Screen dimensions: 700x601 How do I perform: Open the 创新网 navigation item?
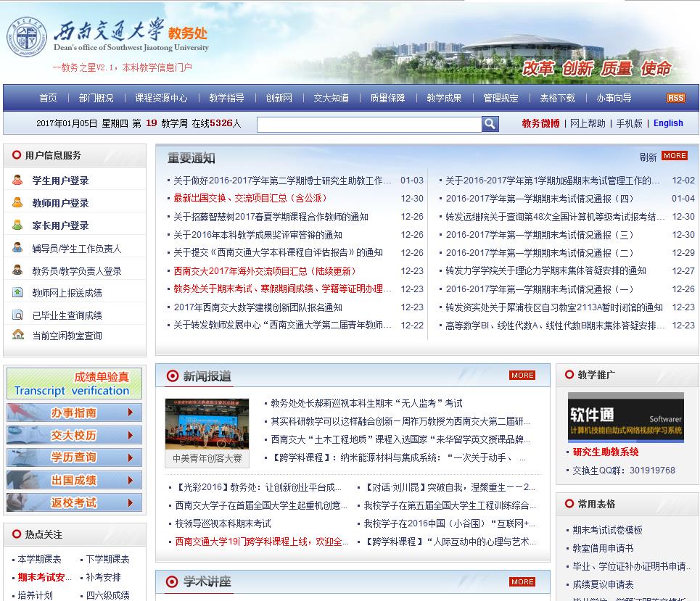279,98
